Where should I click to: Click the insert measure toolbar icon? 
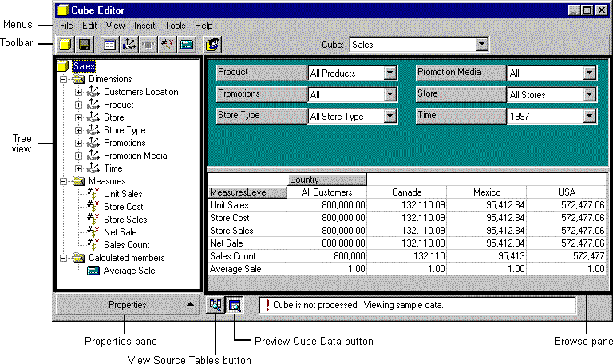168,45
